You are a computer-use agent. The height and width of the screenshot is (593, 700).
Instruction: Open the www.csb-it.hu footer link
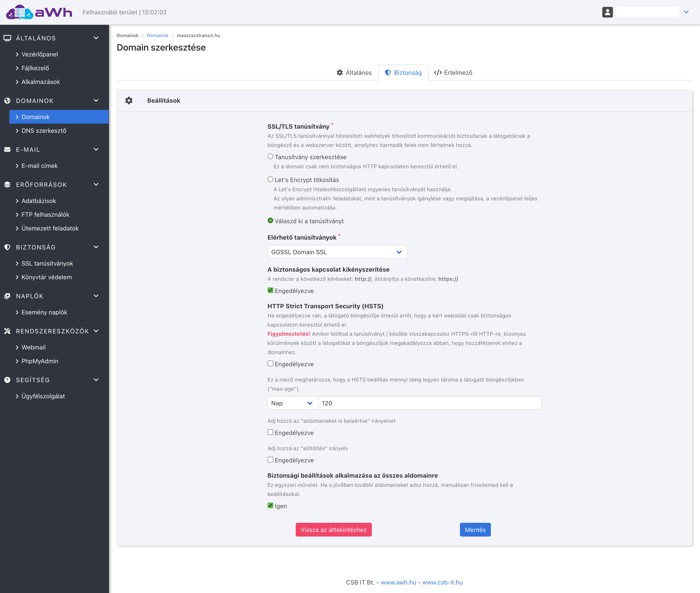click(442, 583)
